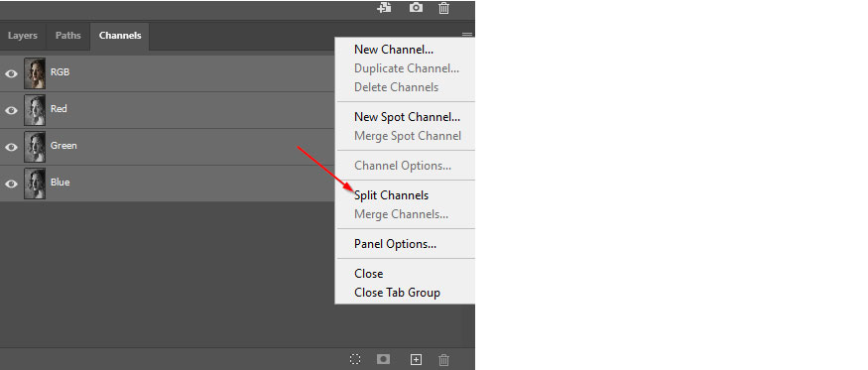Load channel as selection dotted circle icon

[355, 359]
